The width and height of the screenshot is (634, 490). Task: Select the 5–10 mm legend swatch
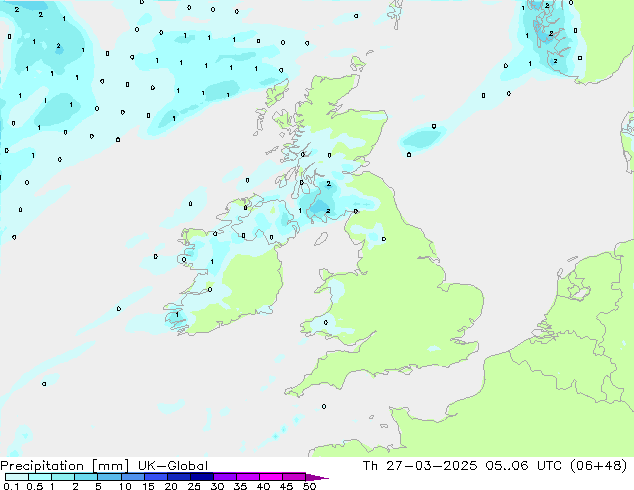click(x=109, y=477)
